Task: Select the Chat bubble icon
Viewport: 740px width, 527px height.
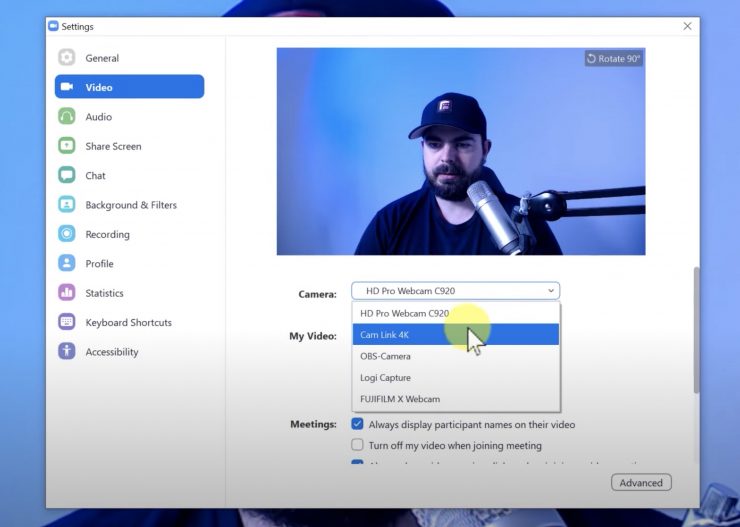Action: click(x=67, y=175)
